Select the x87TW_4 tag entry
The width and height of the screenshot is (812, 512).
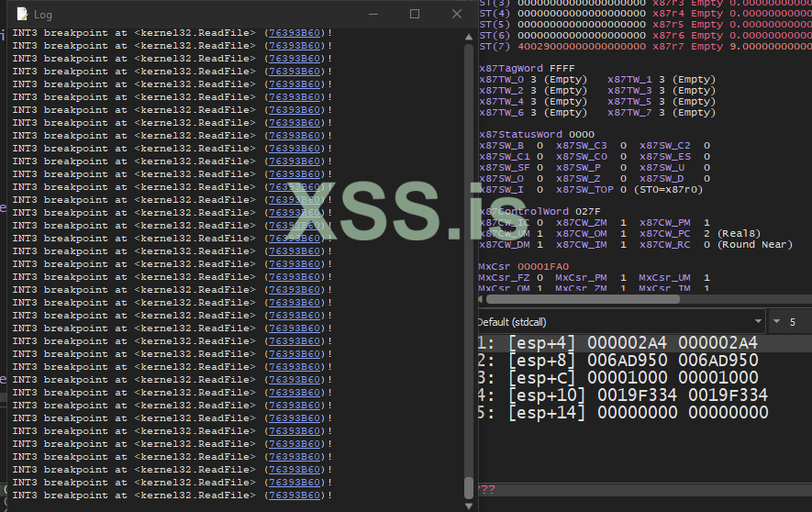coord(533,102)
